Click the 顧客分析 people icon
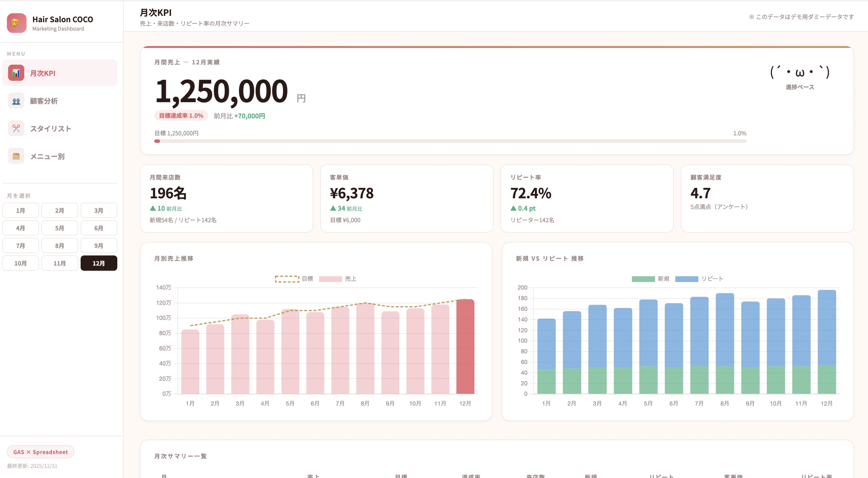The height and width of the screenshot is (478, 868). (x=16, y=101)
